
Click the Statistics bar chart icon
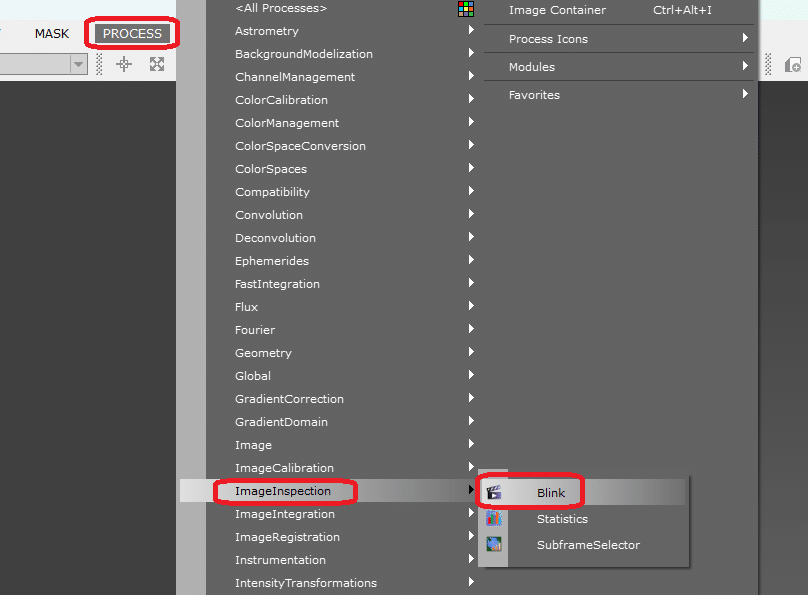[x=494, y=518]
